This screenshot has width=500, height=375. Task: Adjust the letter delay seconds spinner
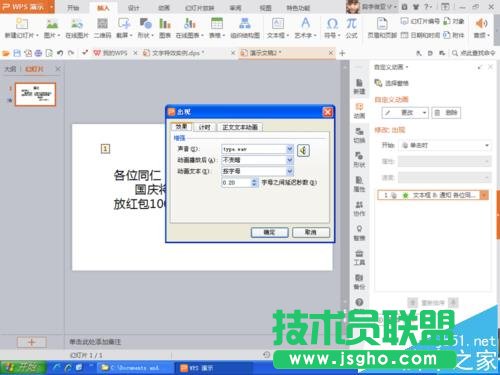coord(254,182)
